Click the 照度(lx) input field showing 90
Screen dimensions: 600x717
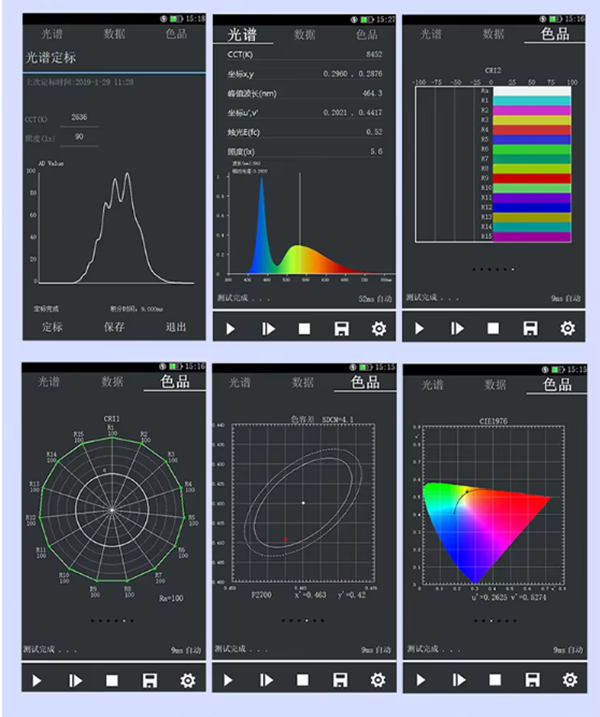(x=79, y=137)
